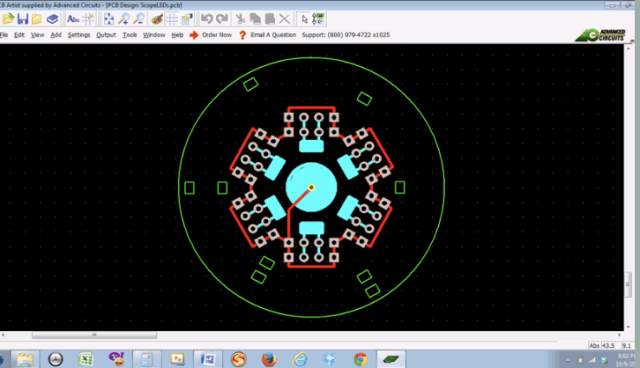Image resolution: width=640 pixels, height=368 pixels.
Task: Open the Edit menu
Action: point(19,35)
